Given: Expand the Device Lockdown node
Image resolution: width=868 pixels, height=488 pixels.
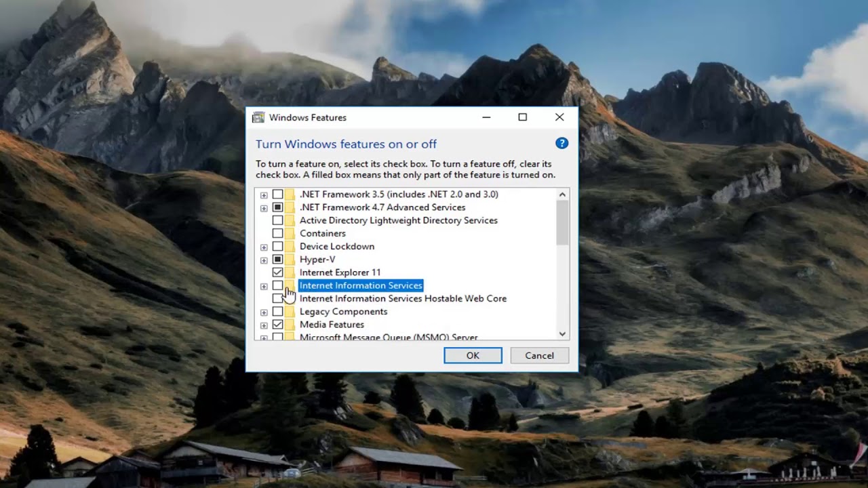Looking at the screenshot, I should point(264,247).
